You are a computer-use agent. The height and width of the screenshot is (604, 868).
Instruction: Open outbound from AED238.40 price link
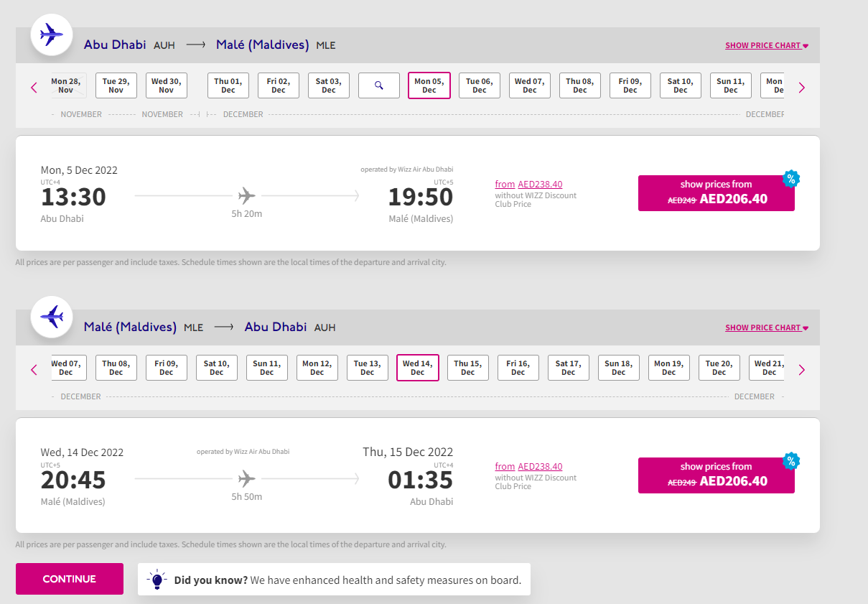coord(528,185)
